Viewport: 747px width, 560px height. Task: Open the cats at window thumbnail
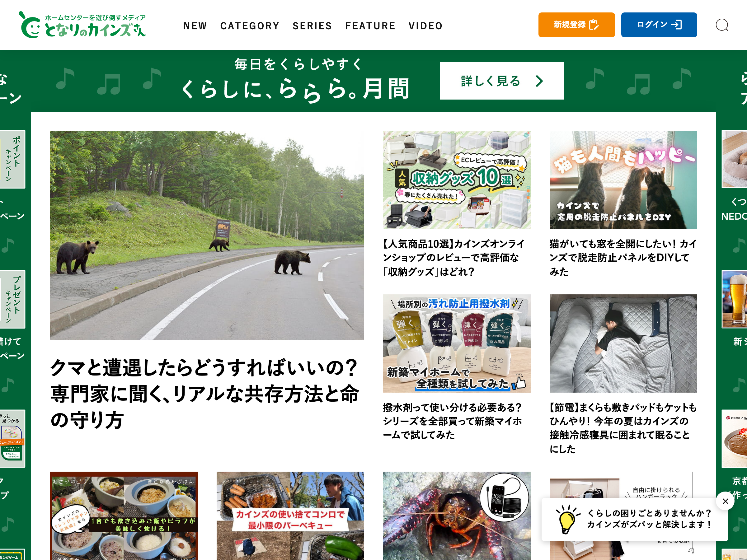pos(623,180)
